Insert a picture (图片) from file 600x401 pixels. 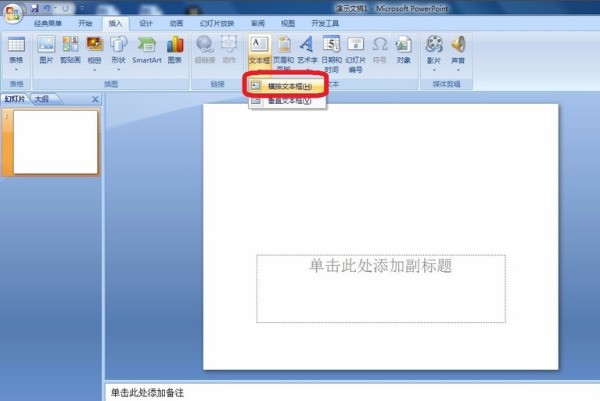[x=46, y=49]
